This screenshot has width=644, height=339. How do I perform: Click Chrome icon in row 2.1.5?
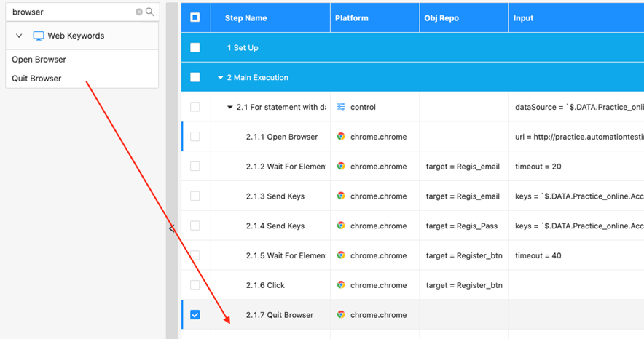click(341, 255)
